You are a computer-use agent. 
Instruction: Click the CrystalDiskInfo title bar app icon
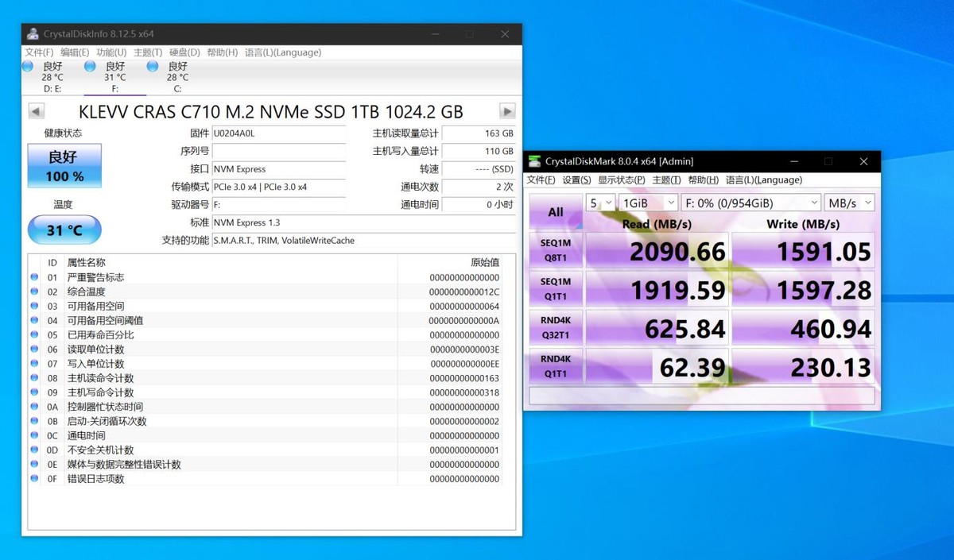point(32,33)
